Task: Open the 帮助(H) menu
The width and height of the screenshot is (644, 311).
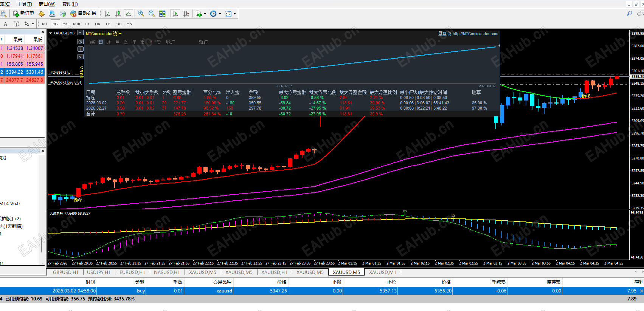Action: [70, 4]
